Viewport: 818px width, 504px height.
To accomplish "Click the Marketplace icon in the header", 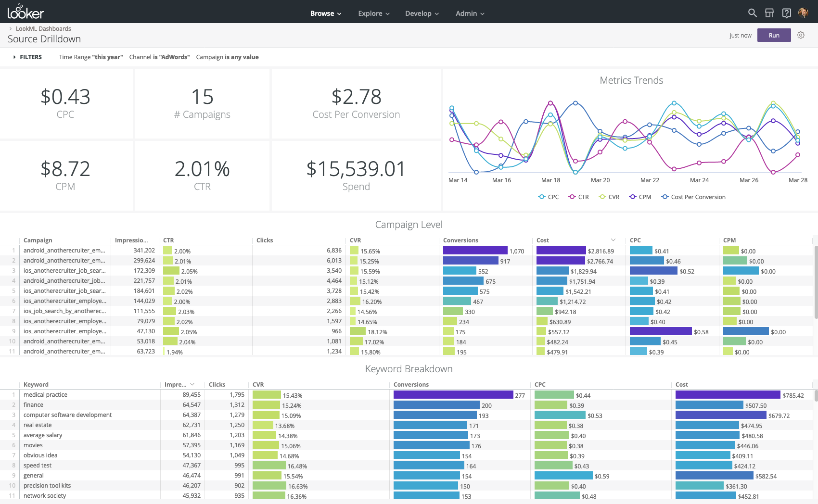I will point(769,13).
